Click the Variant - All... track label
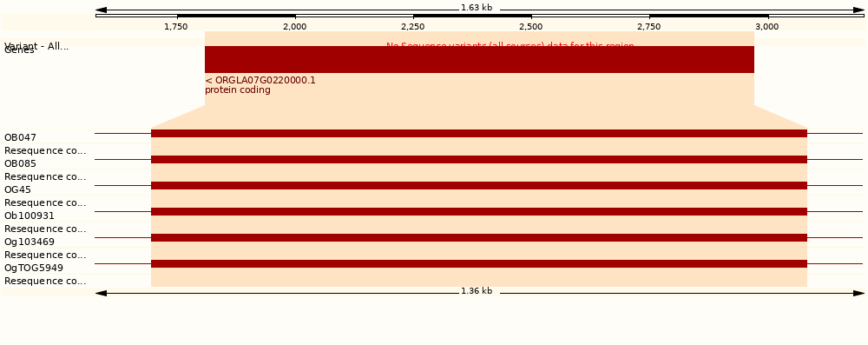868x345 pixels. (36, 45)
